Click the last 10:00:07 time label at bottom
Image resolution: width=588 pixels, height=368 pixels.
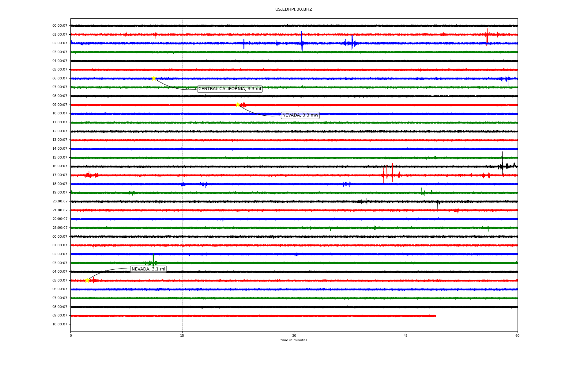(x=60, y=324)
